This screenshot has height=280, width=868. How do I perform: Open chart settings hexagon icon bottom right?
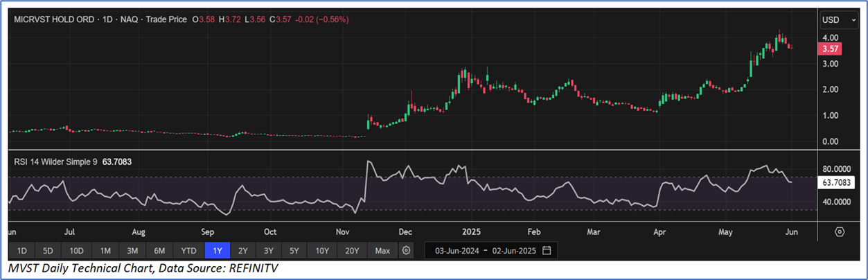(x=840, y=231)
